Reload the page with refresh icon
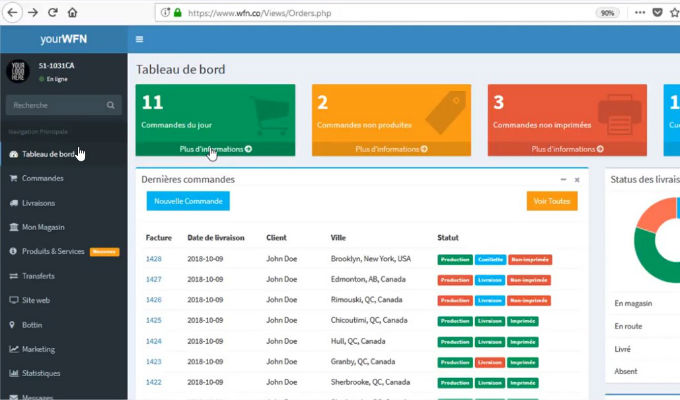 53,13
